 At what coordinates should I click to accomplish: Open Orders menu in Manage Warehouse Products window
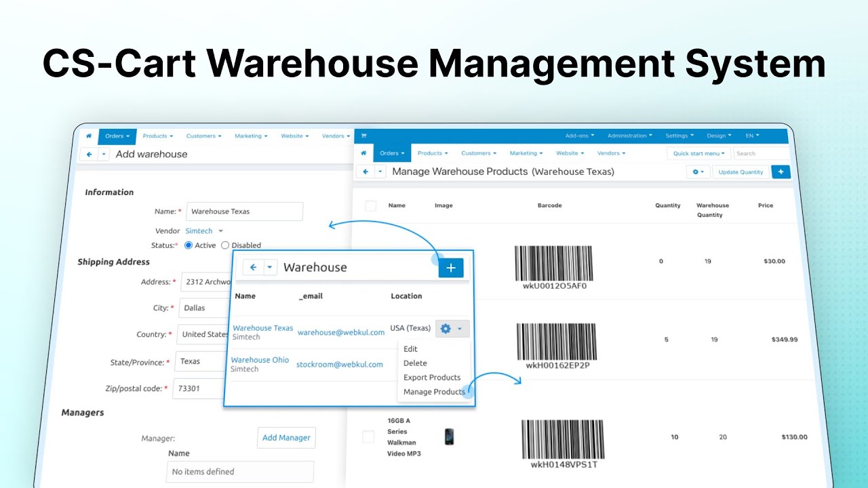pos(392,153)
